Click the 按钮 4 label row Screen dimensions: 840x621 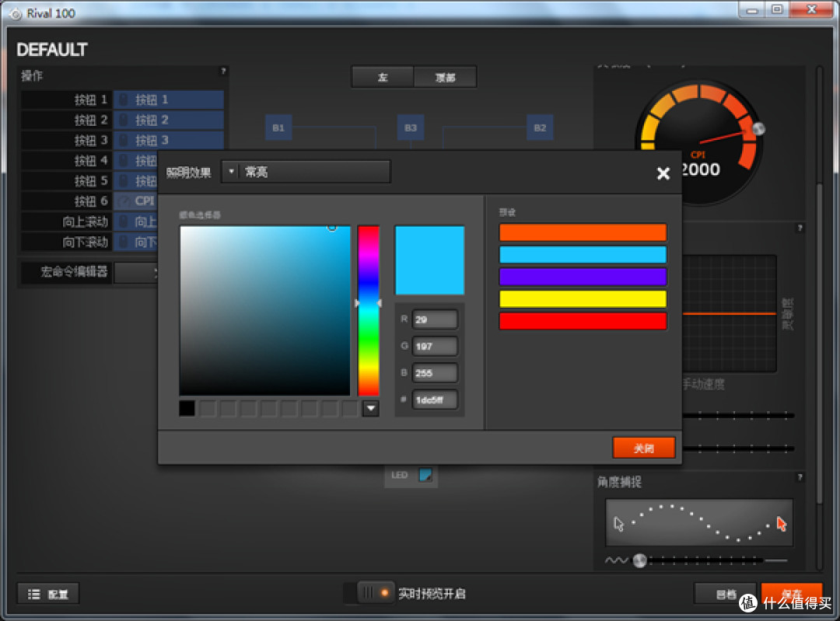coord(66,161)
